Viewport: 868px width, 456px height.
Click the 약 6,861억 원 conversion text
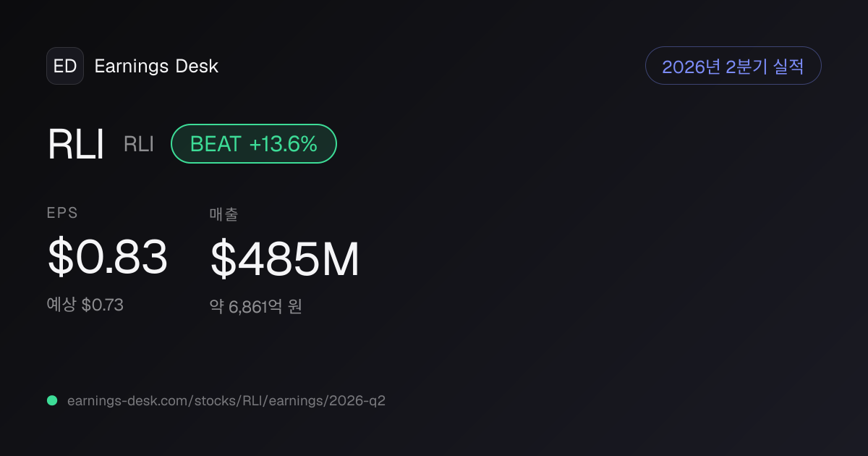click(255, 307)
